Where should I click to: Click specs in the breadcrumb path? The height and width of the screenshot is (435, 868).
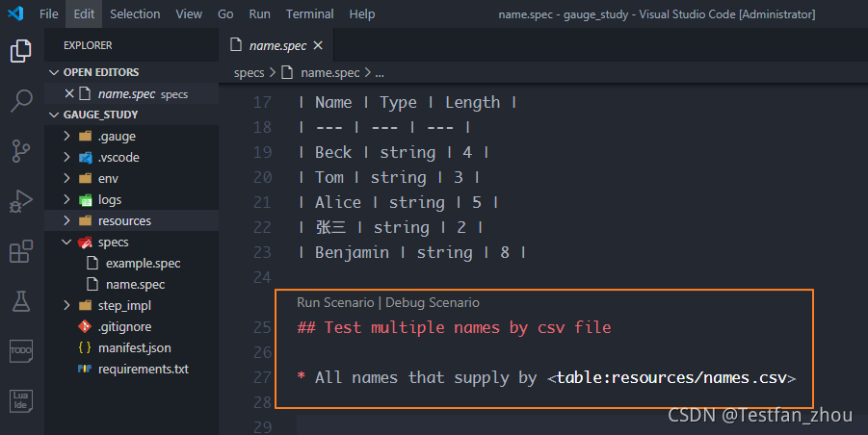click(250, 72)
